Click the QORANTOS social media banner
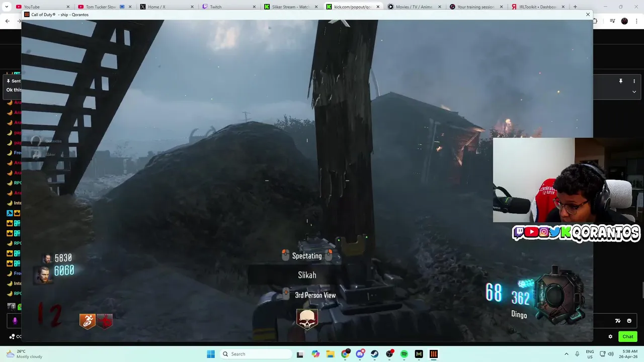This screenshot has width=644, height=362. [x=576, y=233]
